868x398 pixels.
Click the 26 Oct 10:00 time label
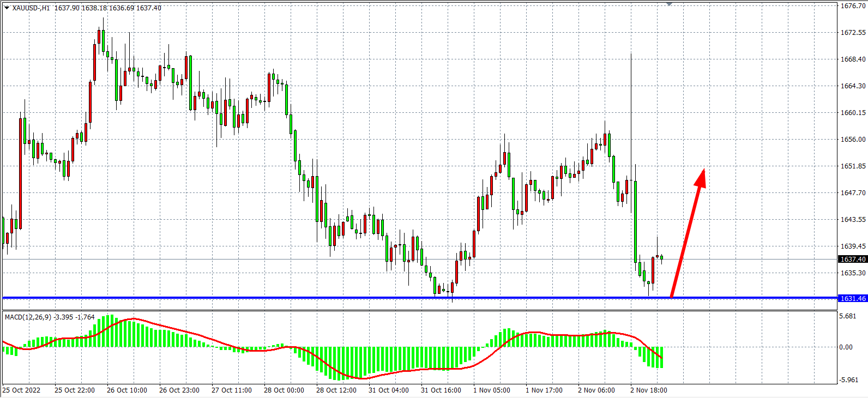coord(126,390)
